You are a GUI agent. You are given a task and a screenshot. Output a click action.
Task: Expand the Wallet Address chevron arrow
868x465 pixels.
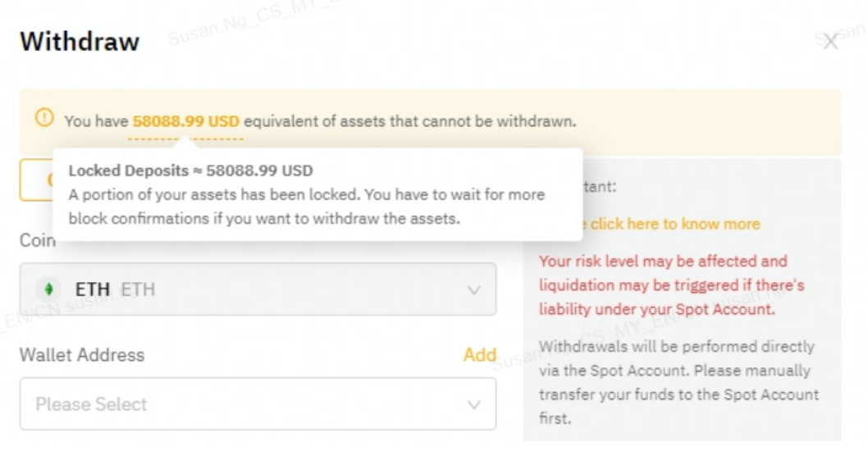473,404
